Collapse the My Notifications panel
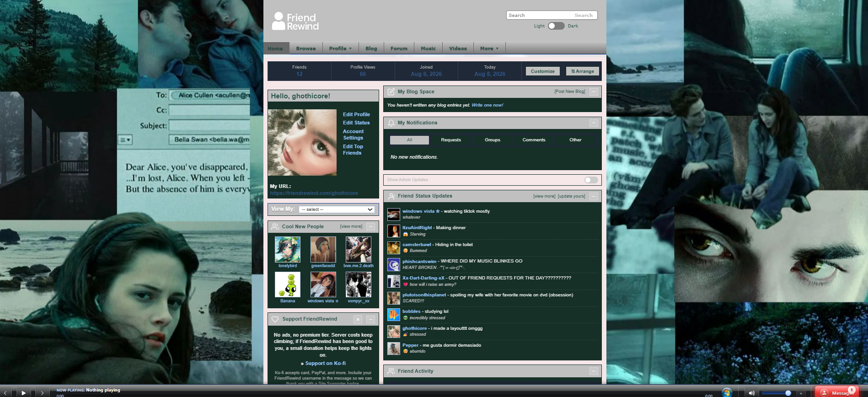This screenshot has width=868, height=397. tap(594, 123)
